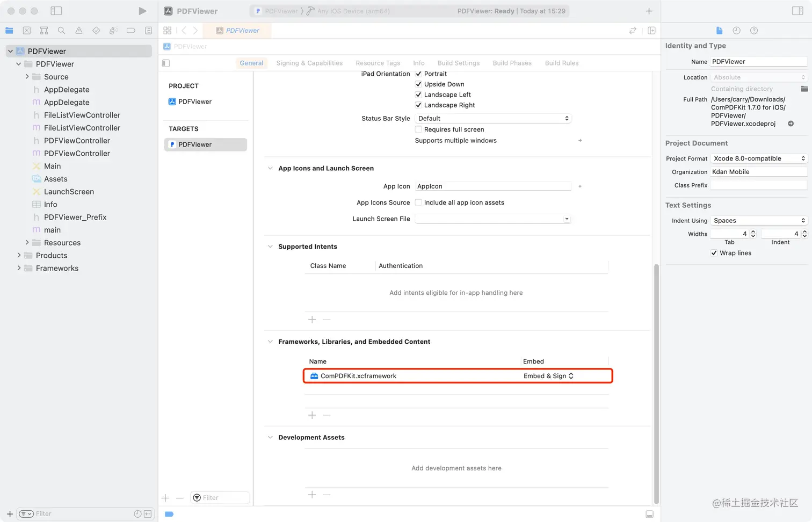This screenshot has height=522, width=812.
Task: Switch to the General tab
Action: (251, 63)
